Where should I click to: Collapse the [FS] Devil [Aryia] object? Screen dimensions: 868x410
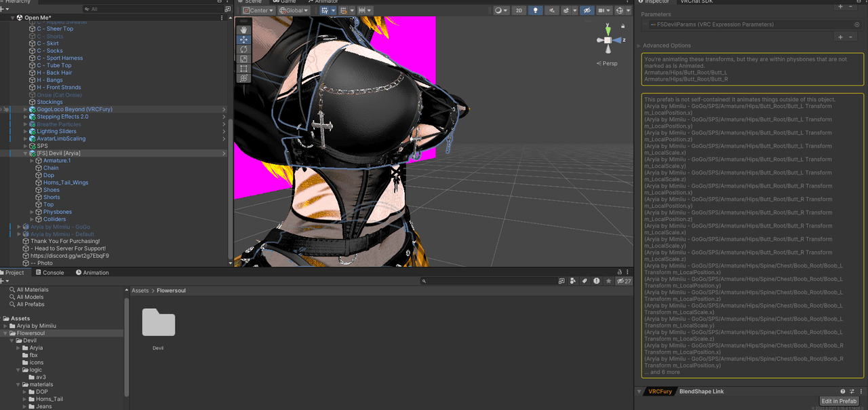click(26, 153)
